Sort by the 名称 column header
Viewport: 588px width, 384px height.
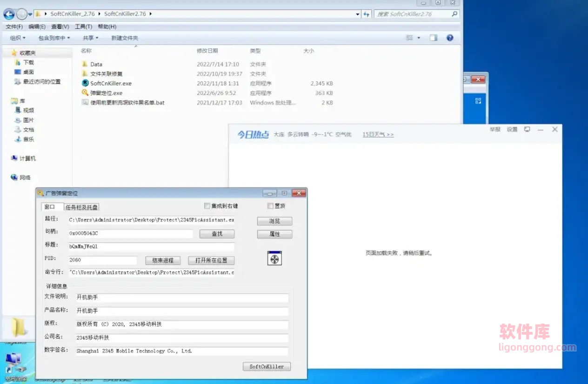pos(86,51)
